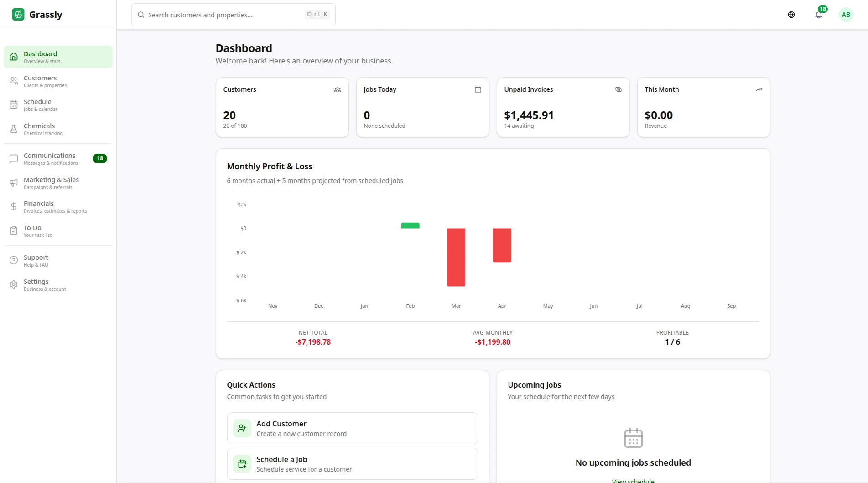Open the Unpaid Invoices stat card
This screenshot has height=483, width=868.
coord(563,107)
